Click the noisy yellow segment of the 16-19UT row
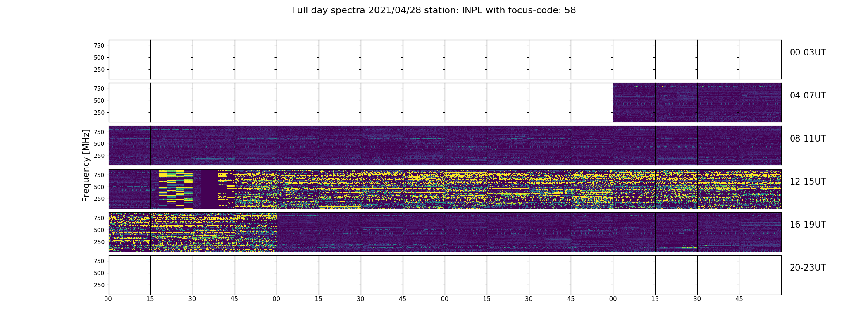The image size is (868, 331). click(193, 232)
